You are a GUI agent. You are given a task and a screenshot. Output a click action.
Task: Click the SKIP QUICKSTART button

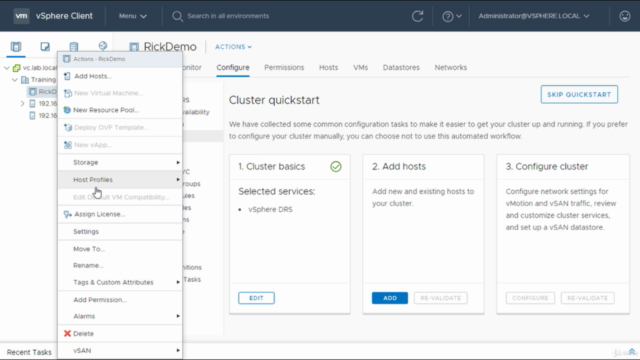(579, 94)
